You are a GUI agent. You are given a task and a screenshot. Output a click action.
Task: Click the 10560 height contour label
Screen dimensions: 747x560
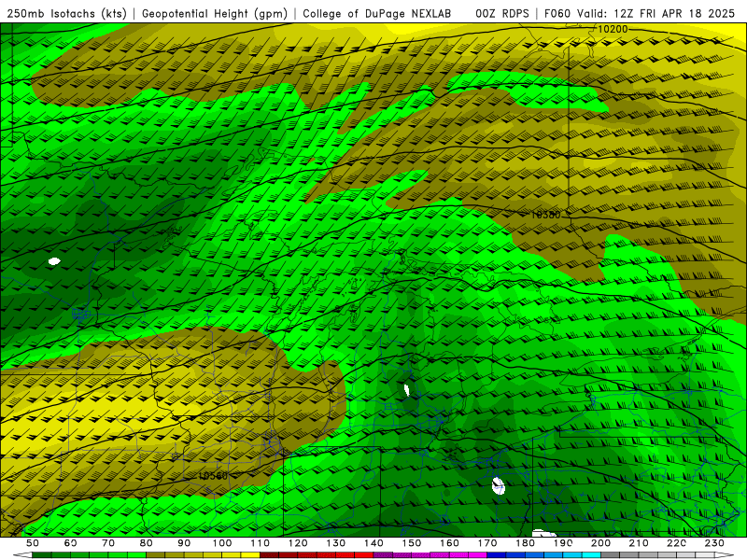[x=213, y=476]
